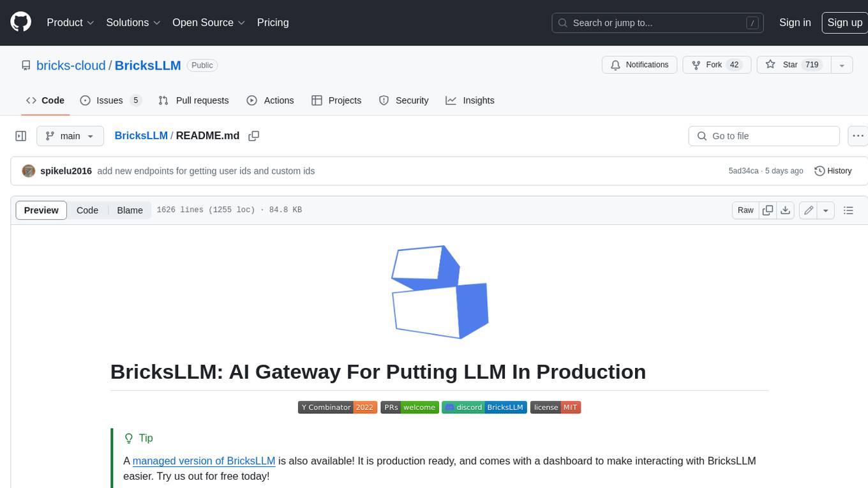Go to BricksLLM root in breadcrumb

tap(141, 135)
